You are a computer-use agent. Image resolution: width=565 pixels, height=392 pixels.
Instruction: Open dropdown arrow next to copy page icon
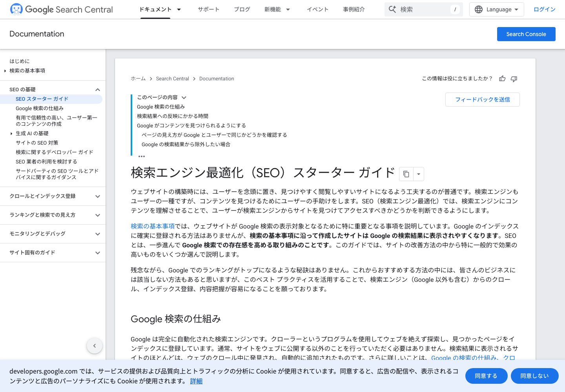[419, 174]
